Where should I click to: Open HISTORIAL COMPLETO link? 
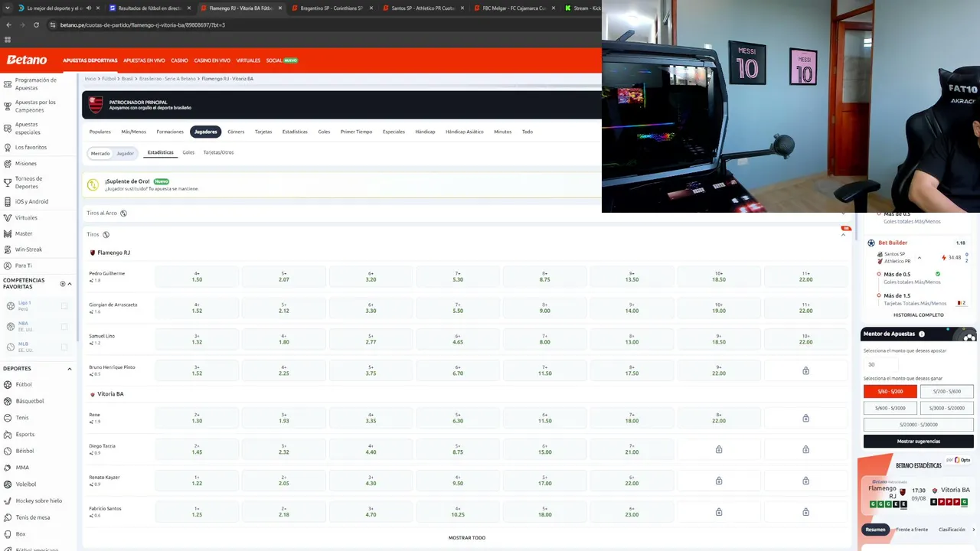[x=918, y=315]
